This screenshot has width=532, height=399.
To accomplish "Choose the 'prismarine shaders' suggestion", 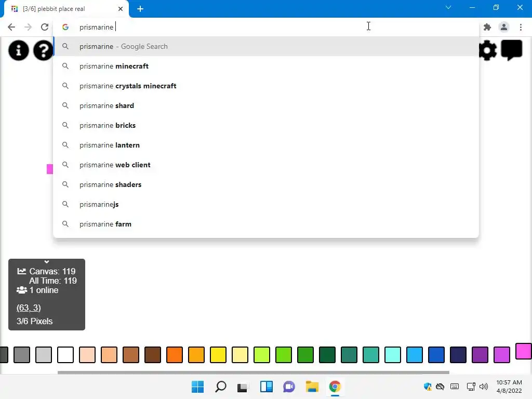I will pyautogui.click(x=266, y=184).
